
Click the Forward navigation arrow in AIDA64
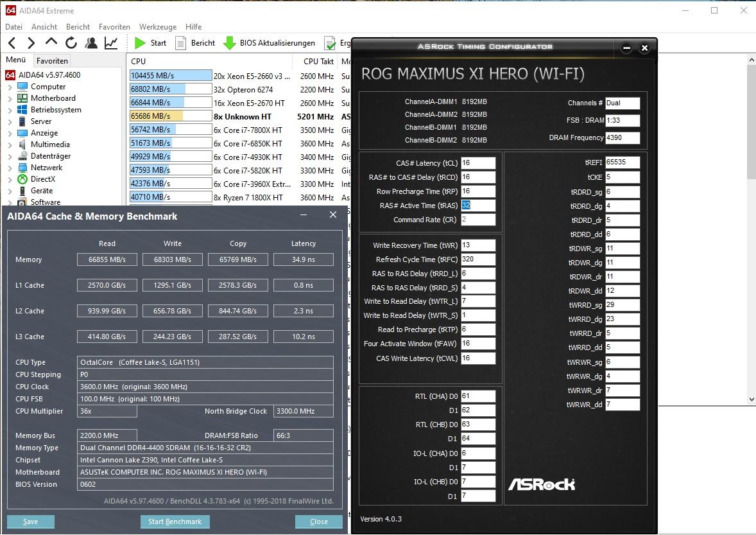click(31, 43)
